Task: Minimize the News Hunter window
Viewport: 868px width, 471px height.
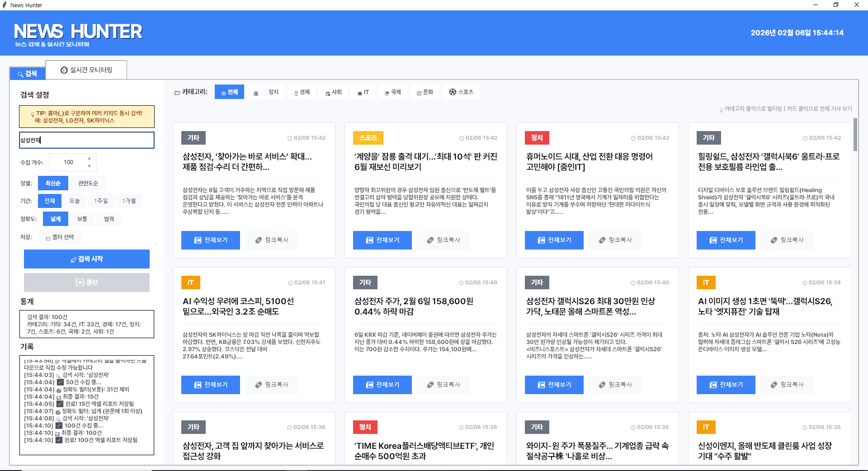Action: [815, 5]
